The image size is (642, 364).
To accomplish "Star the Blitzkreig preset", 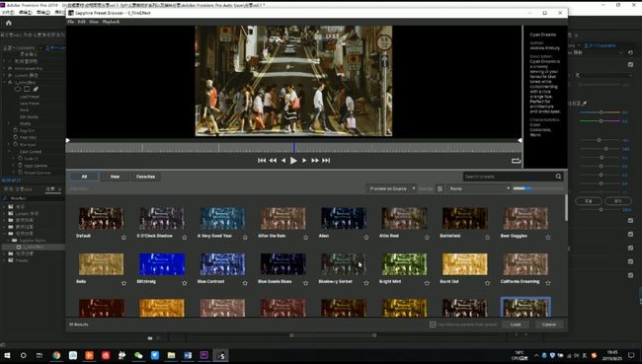I will tap(185, 283).
